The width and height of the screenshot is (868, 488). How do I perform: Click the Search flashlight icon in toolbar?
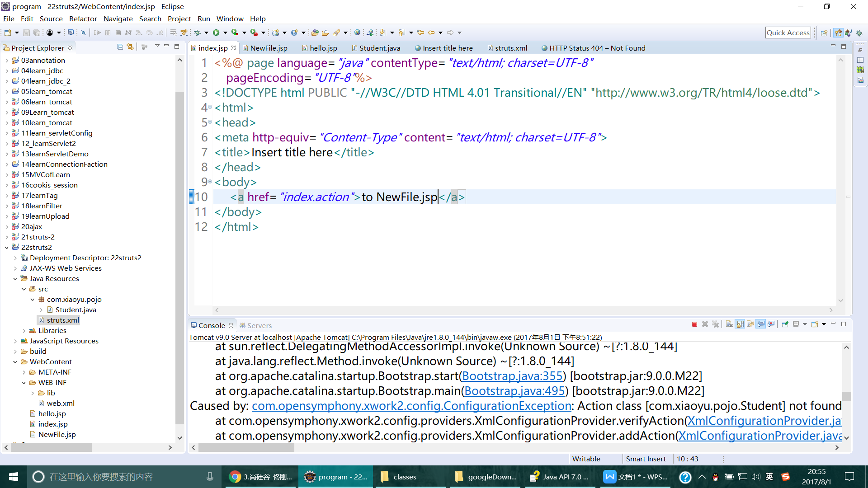click(336, 33)
